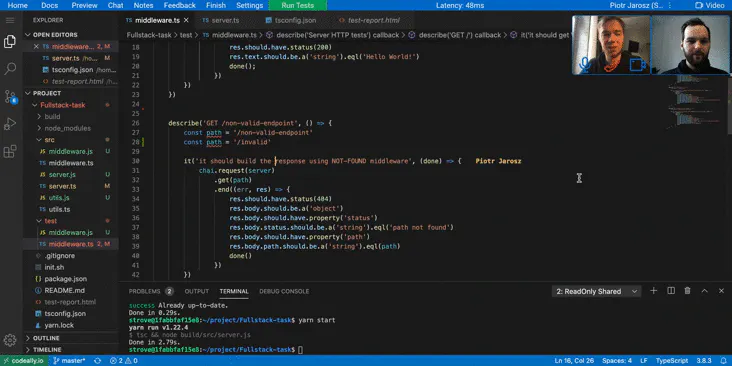This screenshot has height=366, width=732.
Task: Click Finish in the top bar
Action: [216, 6]
